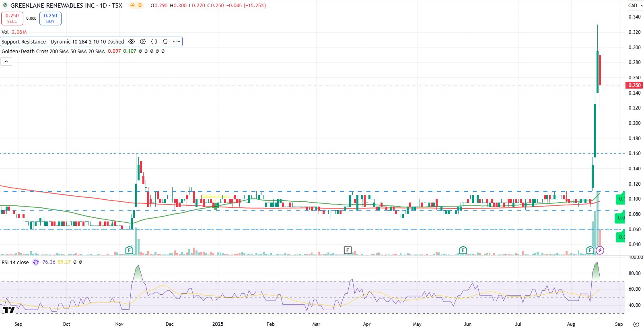644x329 pixels.
Task: Click the low value L0.220
Action: (x=197, y=6)
